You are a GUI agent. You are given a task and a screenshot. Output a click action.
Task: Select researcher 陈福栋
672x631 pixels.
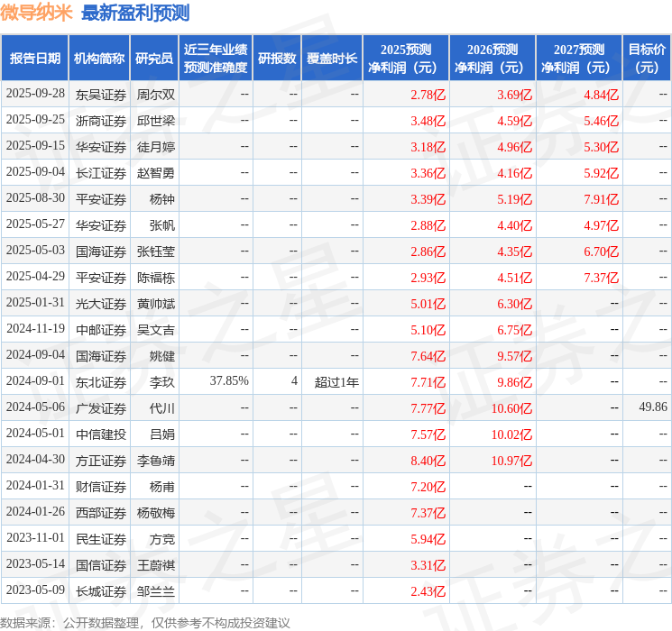156,278
